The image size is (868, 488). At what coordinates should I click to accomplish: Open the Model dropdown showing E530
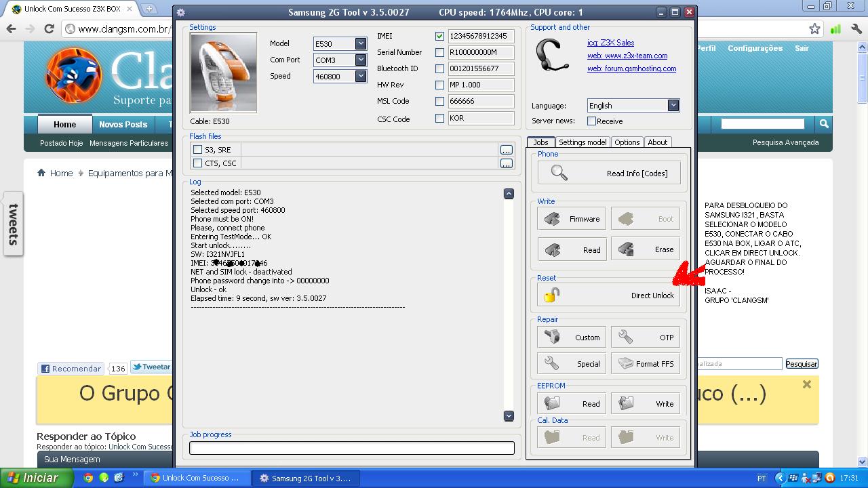(x=361, y=43)
